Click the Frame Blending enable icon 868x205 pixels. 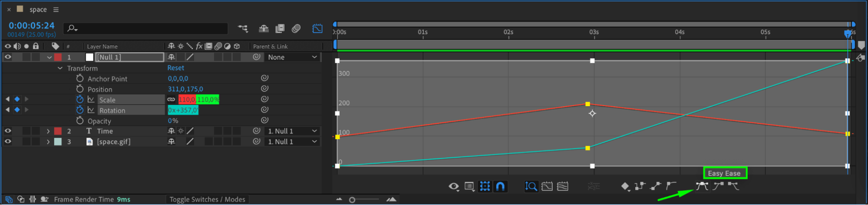click(280, 29)
